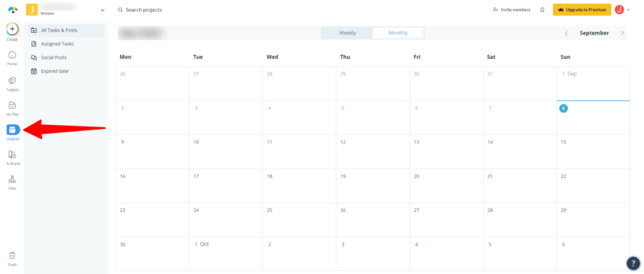Click the 1 Sep calendar cell
Image resolution: width=644 pixels, height=274 pixels.
[x=593, y=83]
